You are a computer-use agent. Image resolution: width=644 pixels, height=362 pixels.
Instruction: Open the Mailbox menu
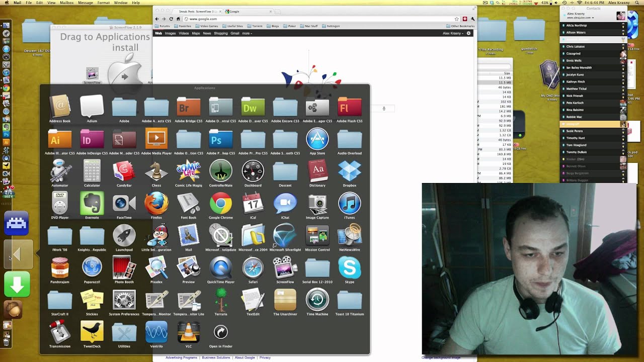pos(67,3)
